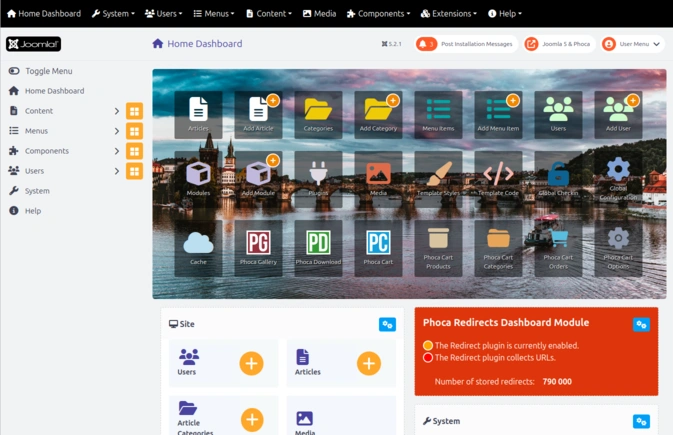Open the Plugins plug tile
Screen dimensions: 673x435
318,178
